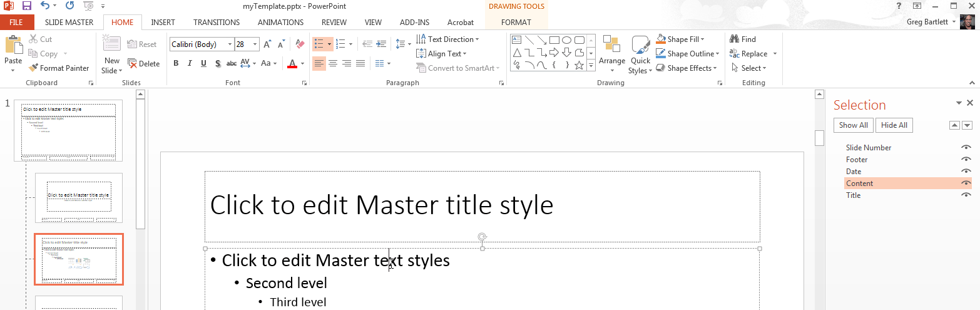
Task: Switch to the ANIMATIONS tab
Action: pos(281,22)
